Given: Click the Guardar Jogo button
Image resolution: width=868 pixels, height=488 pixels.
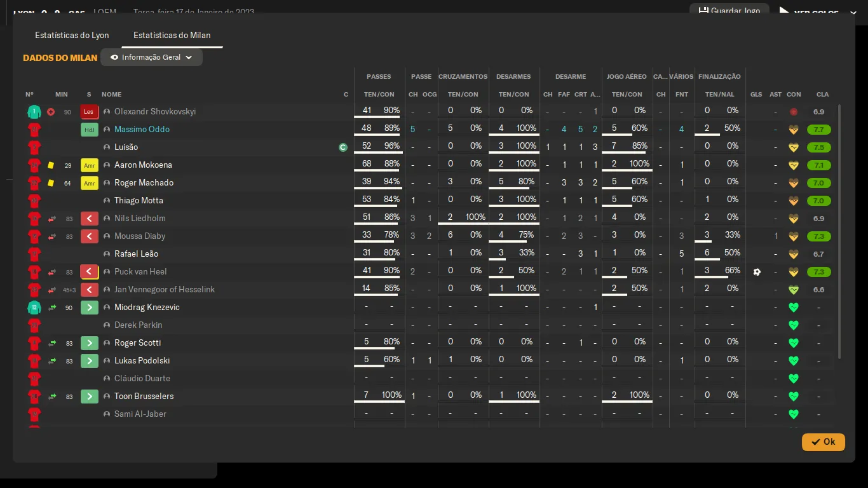Looking at the screenshot, I should 729,11.
